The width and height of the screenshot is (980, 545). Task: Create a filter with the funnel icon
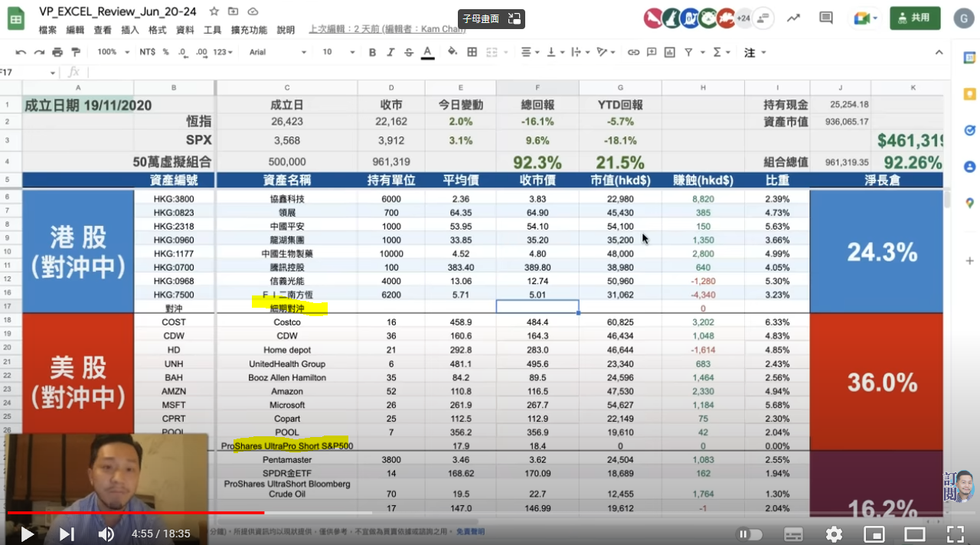[688, 52]
